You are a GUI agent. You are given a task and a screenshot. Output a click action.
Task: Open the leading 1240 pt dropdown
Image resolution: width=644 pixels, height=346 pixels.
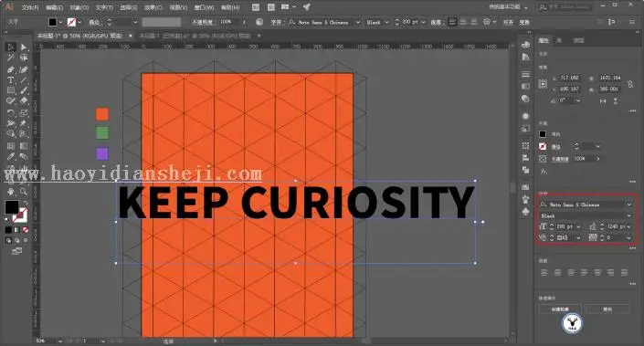pyautogui.click(x=628, y=226)
